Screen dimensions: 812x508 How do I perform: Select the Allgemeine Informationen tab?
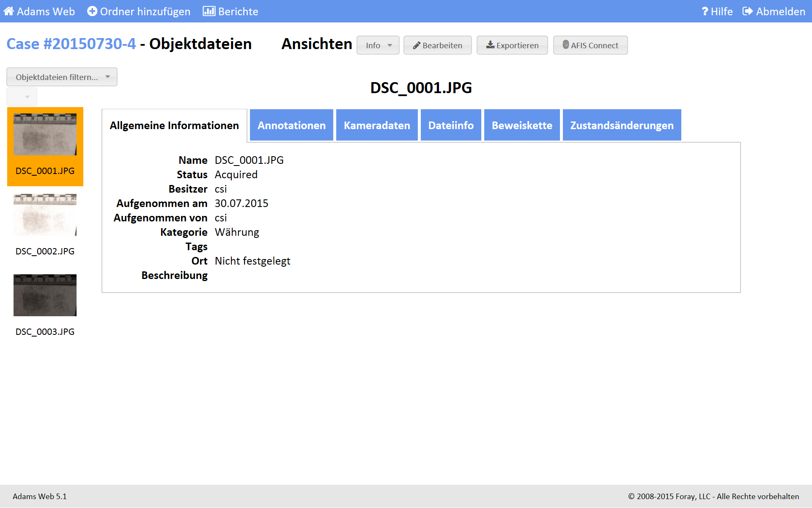point(174,125)
